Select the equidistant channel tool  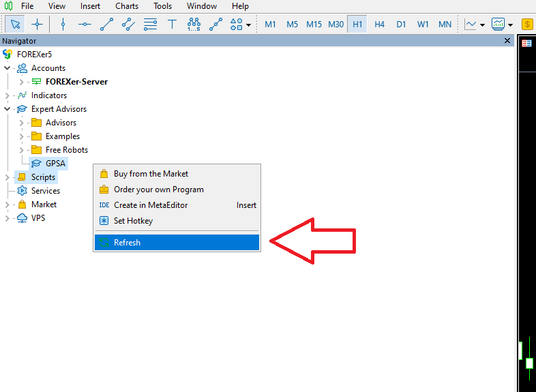coord(128,25)
